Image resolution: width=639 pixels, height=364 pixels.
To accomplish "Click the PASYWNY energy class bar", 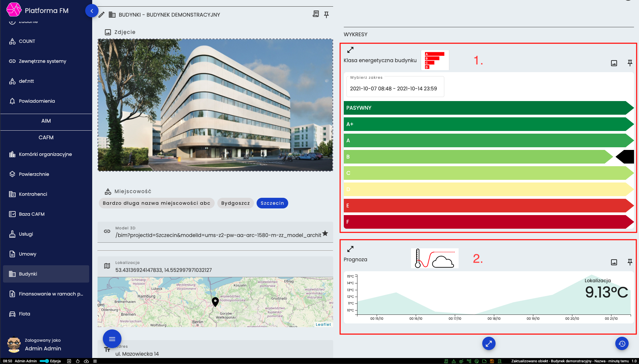I will tap(489, 108).
